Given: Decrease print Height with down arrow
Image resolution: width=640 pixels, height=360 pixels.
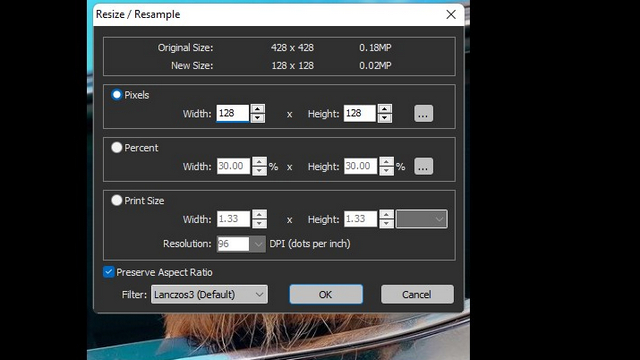Looking at the screenshot, I should (386, 223).
